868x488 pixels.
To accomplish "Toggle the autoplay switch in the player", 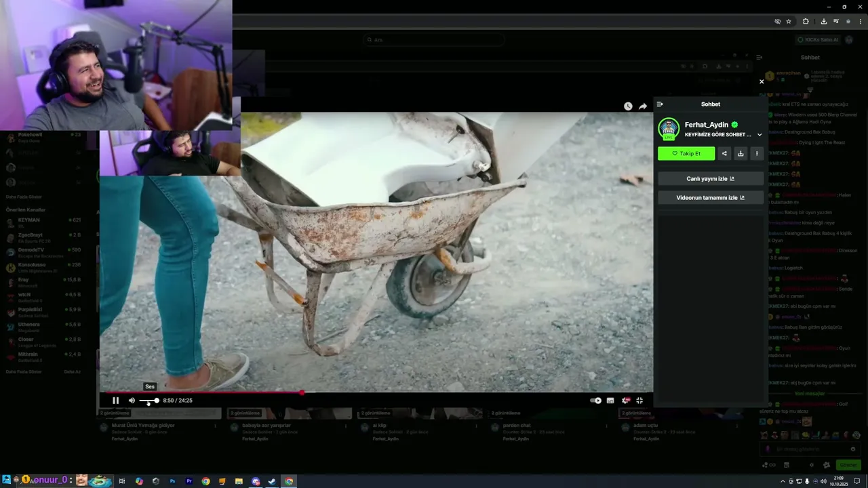I will click(x=595, y=401).
